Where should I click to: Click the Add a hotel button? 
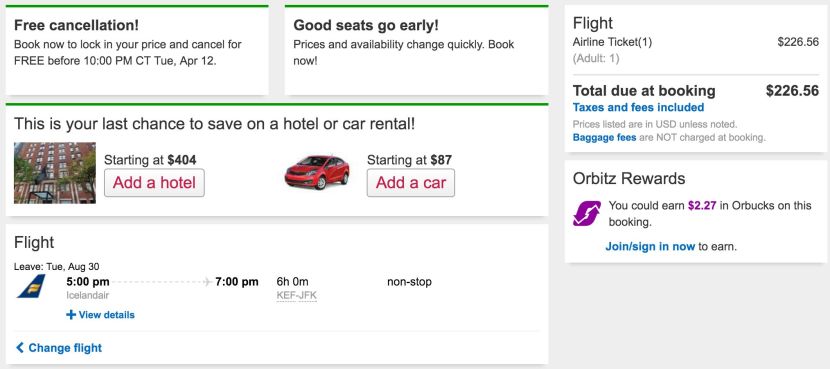[x=154, y=183]
